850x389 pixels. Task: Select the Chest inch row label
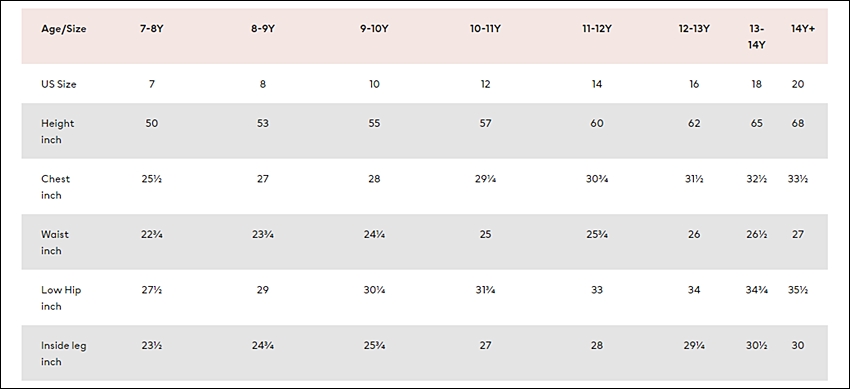click(55, 187)
